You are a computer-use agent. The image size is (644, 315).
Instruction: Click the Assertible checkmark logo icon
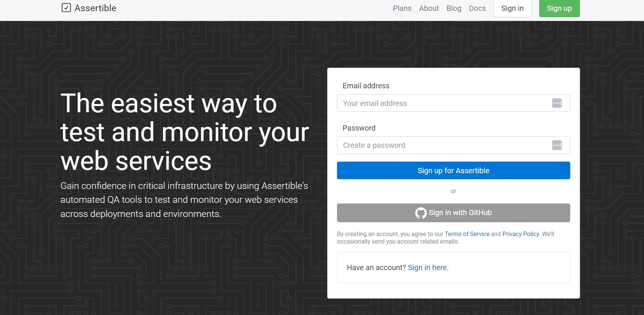pos(66,8)
